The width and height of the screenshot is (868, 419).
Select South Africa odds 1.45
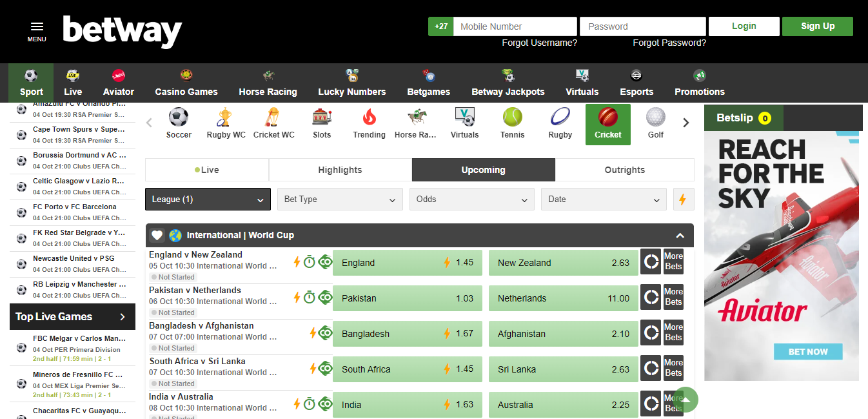(408, 369)
